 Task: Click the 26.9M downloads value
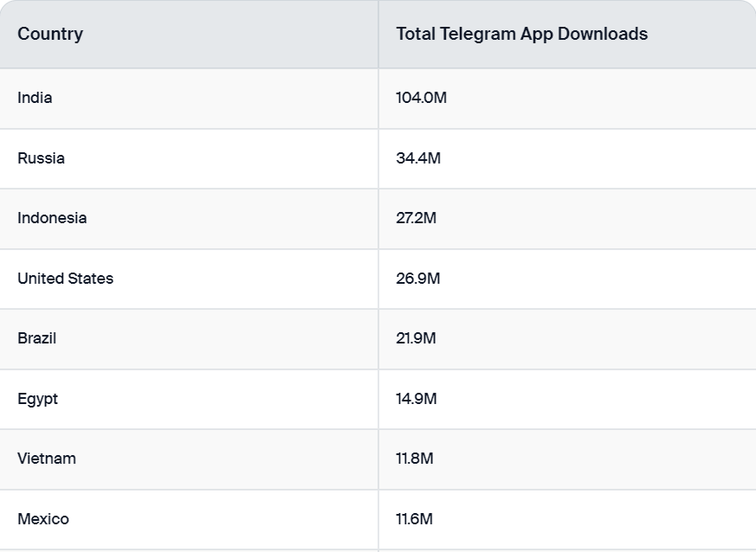[x=418, y=279]
